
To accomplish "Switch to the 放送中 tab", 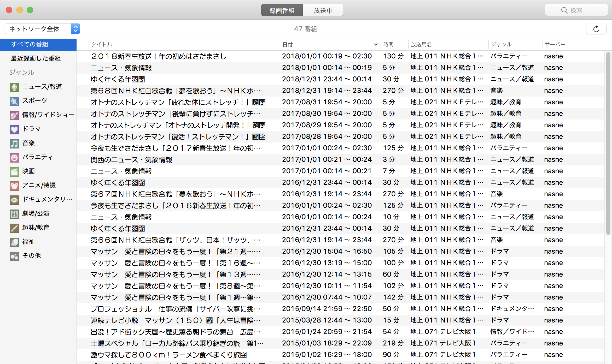I will (x=323, y=10).
